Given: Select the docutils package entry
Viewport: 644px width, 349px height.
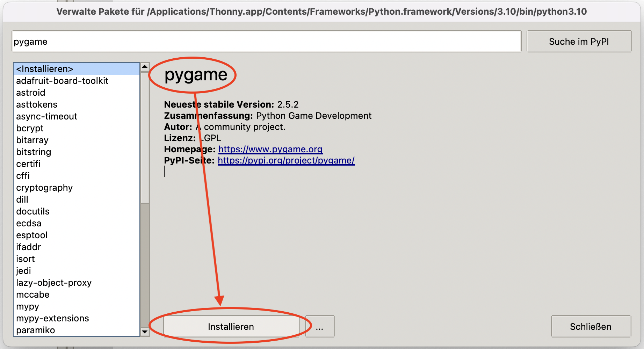Looking at the screenshot, I should [33, 211].
